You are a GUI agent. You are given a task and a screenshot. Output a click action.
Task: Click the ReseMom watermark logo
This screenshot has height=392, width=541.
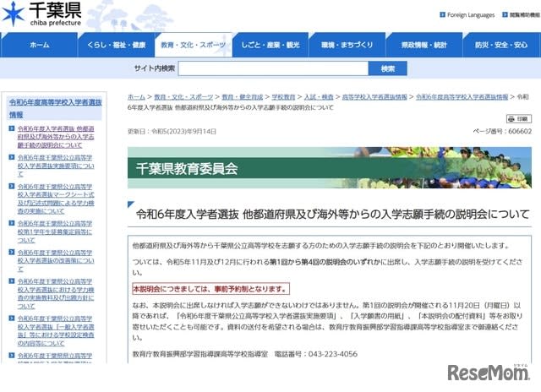[x=489, y=372]
